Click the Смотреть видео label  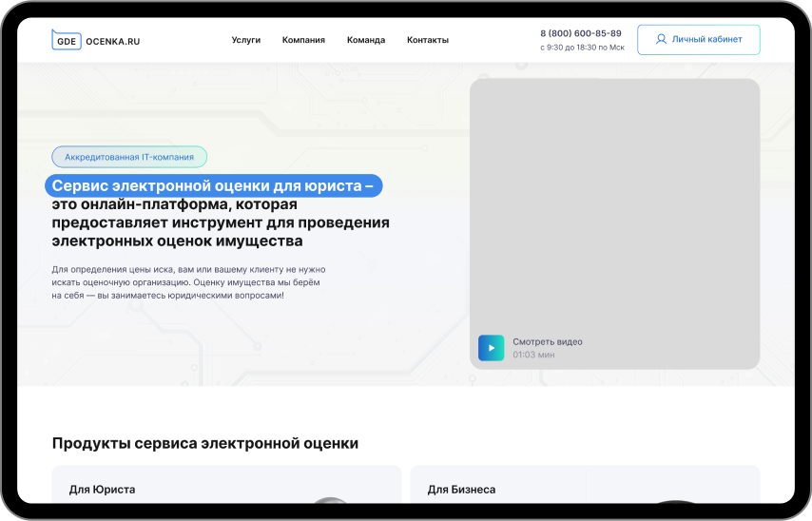547,341
